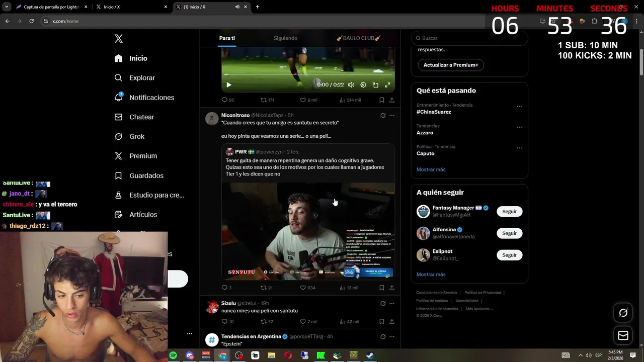This screenshot has width=644, height=362.
Task: Share the video post
Action: [392, 100]
